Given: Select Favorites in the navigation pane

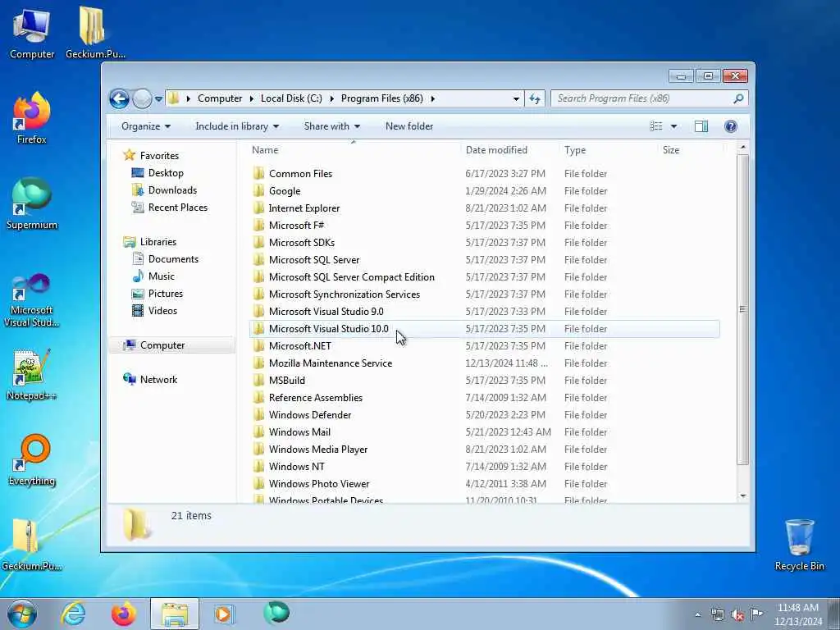Looking at the screenshot, I should coord(159,156).
